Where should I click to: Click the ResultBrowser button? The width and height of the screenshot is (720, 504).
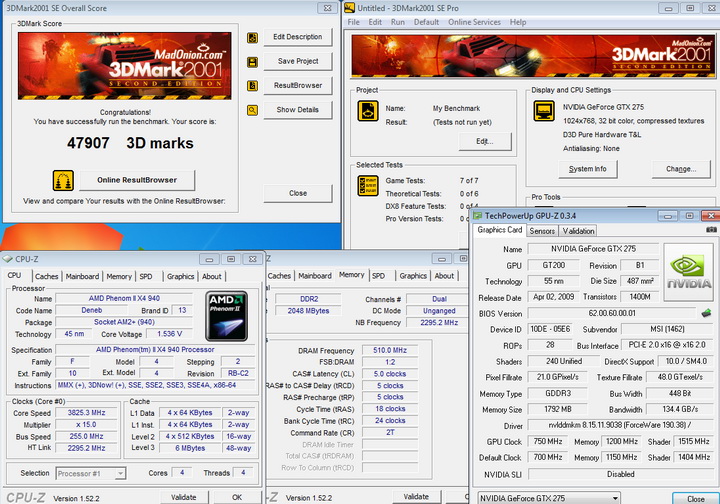tap(298, 85)
